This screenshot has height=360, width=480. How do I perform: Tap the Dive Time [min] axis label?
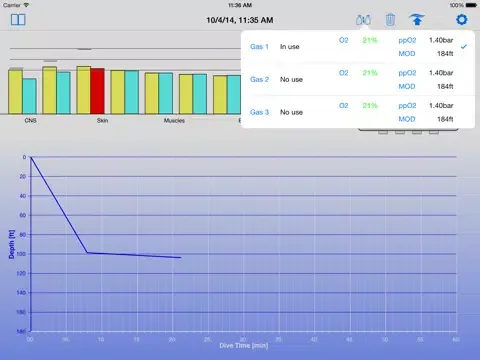[244, 346]
